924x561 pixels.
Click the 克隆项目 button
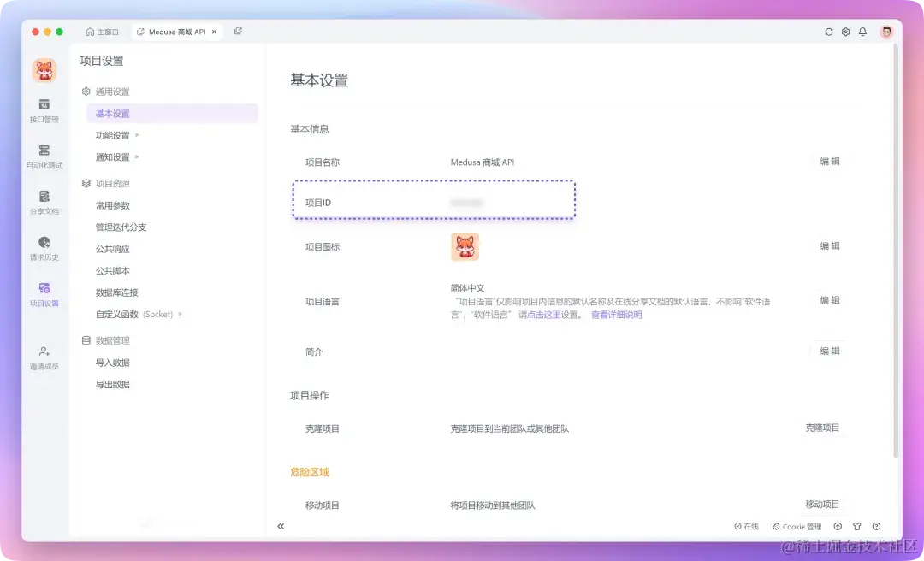click(x=824, y=428)
